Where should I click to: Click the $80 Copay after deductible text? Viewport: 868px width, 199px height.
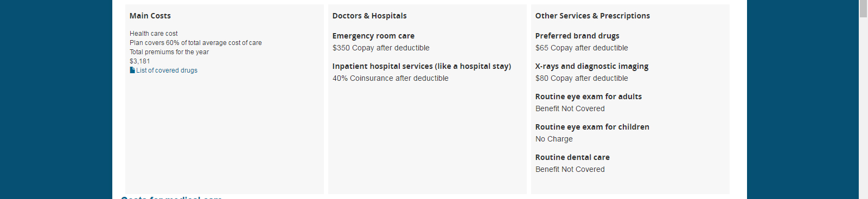click(x=582, y=78)
